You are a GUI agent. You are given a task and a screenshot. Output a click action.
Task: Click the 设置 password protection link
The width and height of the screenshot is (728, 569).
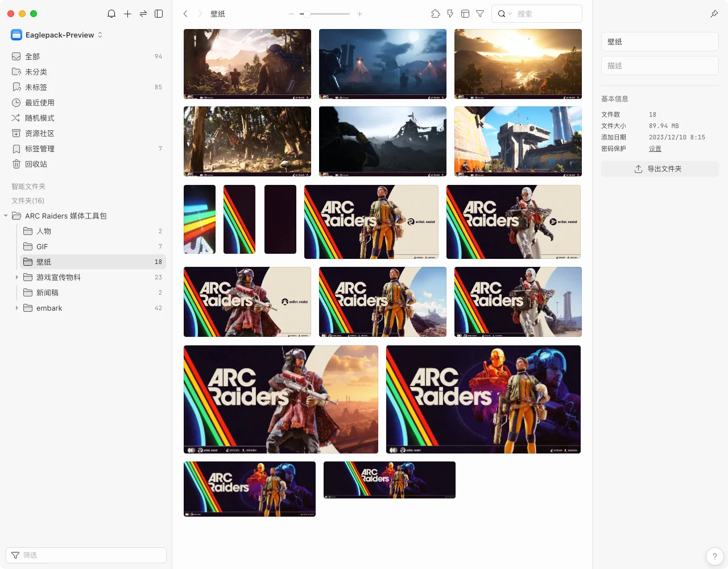(x=655, y=149)
